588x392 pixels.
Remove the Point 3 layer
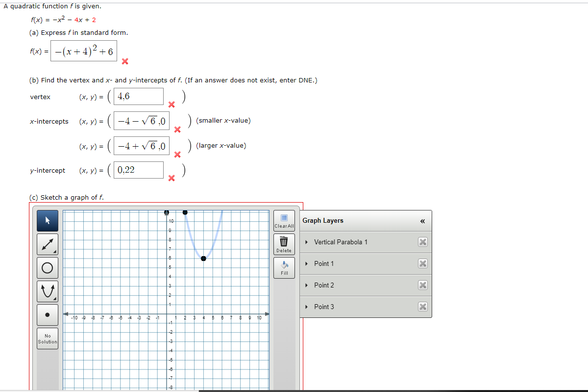423,307
